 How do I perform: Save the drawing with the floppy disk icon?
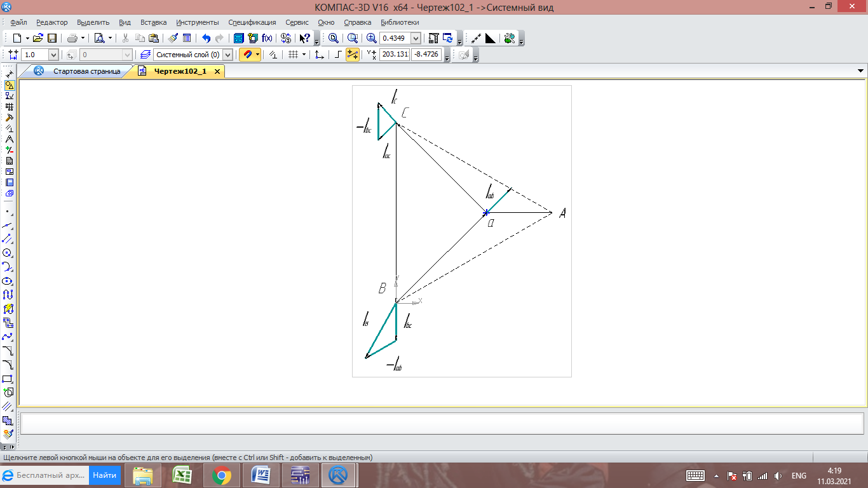[x=52, y=38]
